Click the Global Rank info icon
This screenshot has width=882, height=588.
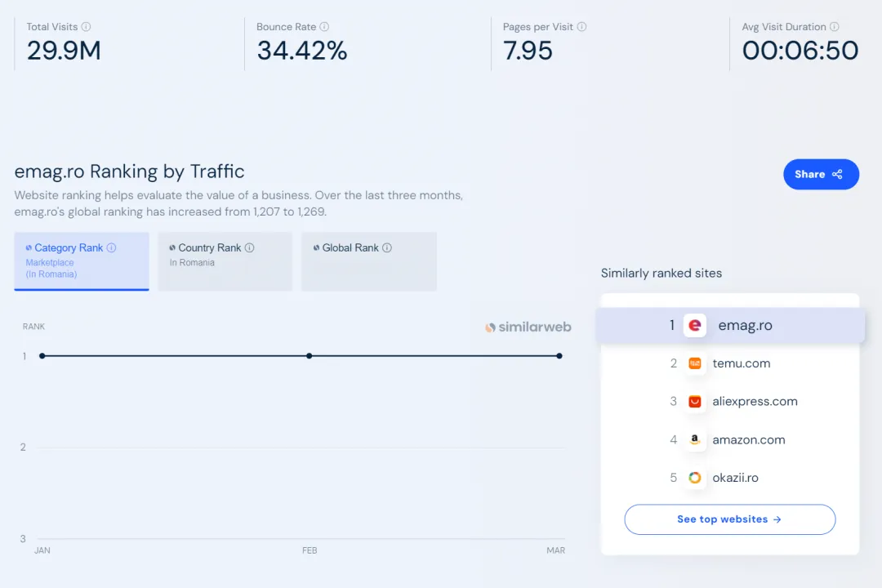(x=387, y=247)
